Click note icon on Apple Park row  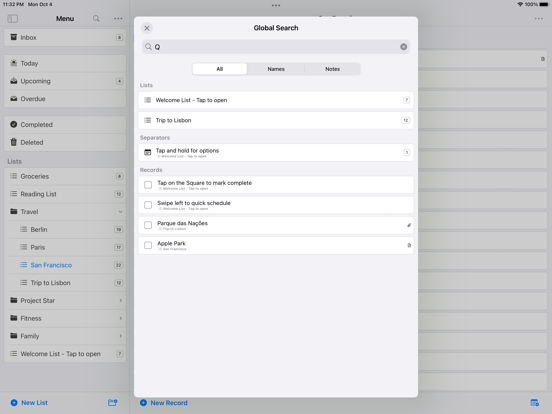click(409, 245)
